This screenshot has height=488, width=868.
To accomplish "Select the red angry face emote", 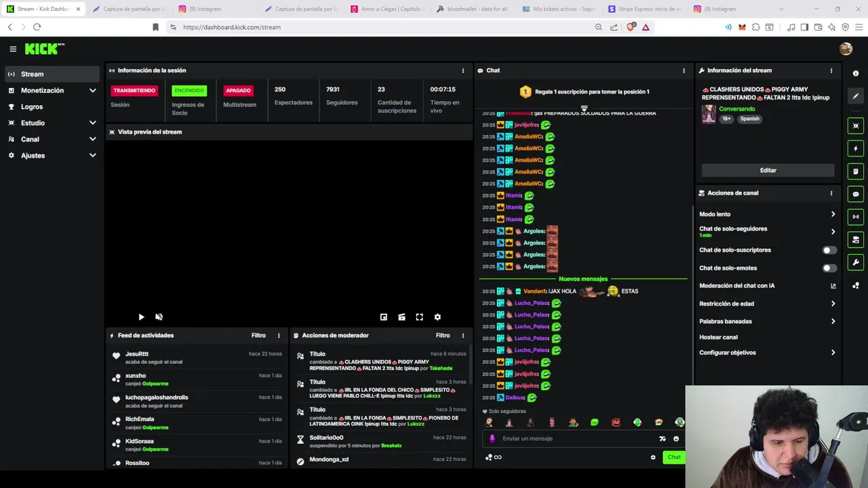I will (x=616, y=422).
